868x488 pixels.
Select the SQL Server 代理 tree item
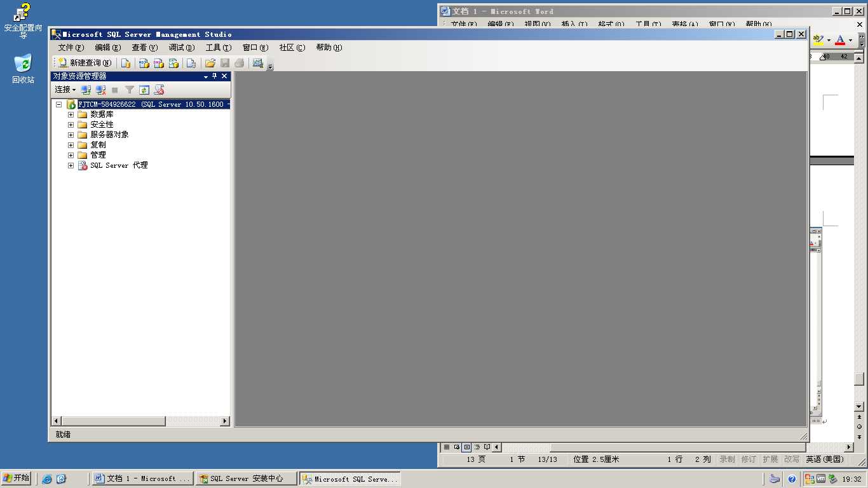119,165
